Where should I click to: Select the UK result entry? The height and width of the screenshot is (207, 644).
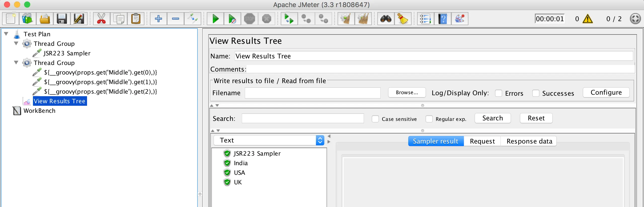(x=238, y=182)
